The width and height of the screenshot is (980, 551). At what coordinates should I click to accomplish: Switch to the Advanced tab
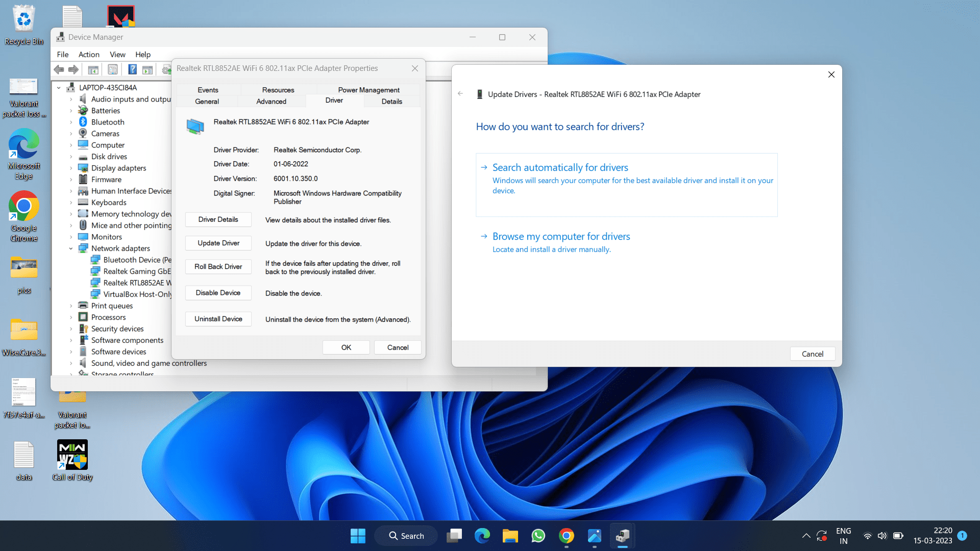[271, 102]
